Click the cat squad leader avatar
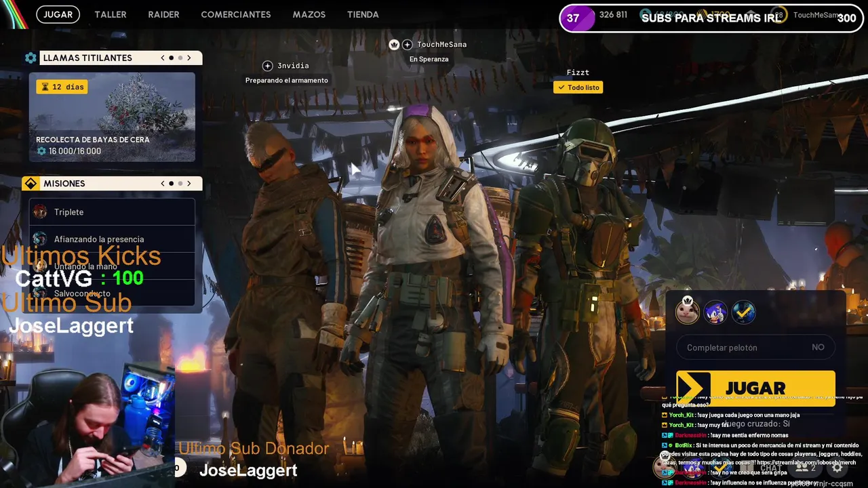This screenshot has width=868, height=488. pyautogui.click(x=687, y=312)
